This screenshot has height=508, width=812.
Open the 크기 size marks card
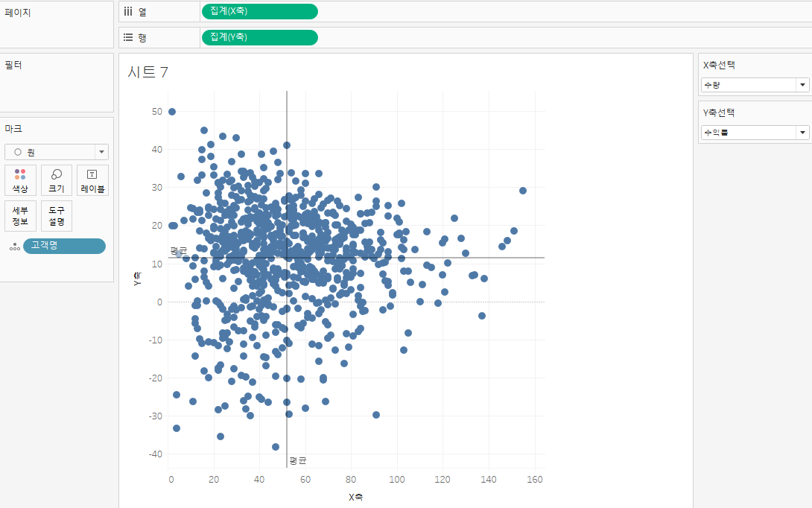[x=57, y=180]
